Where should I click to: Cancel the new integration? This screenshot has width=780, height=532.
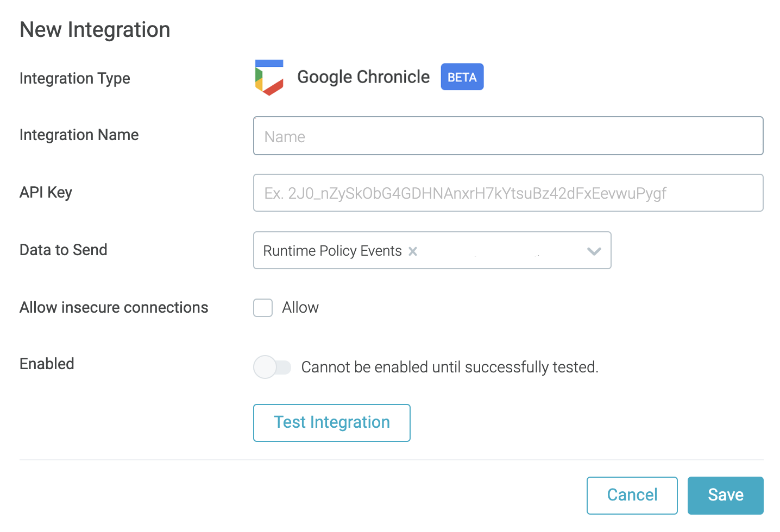(632, 495)
